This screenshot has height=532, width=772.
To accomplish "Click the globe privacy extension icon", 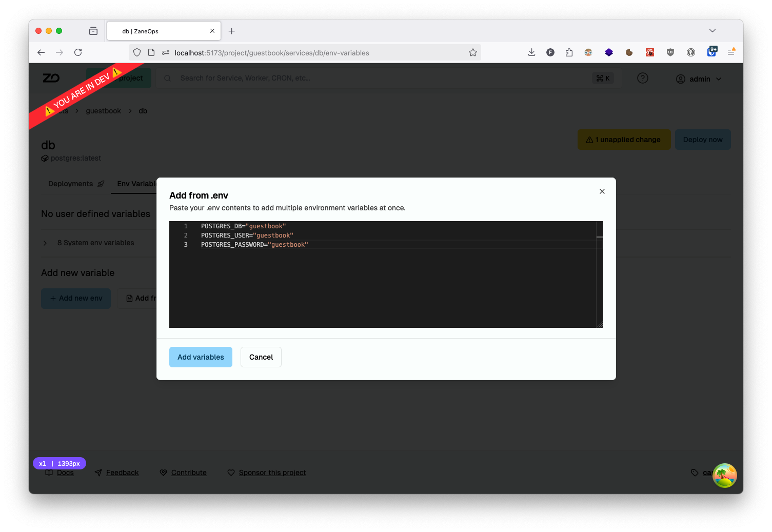I will coord(691,52).
